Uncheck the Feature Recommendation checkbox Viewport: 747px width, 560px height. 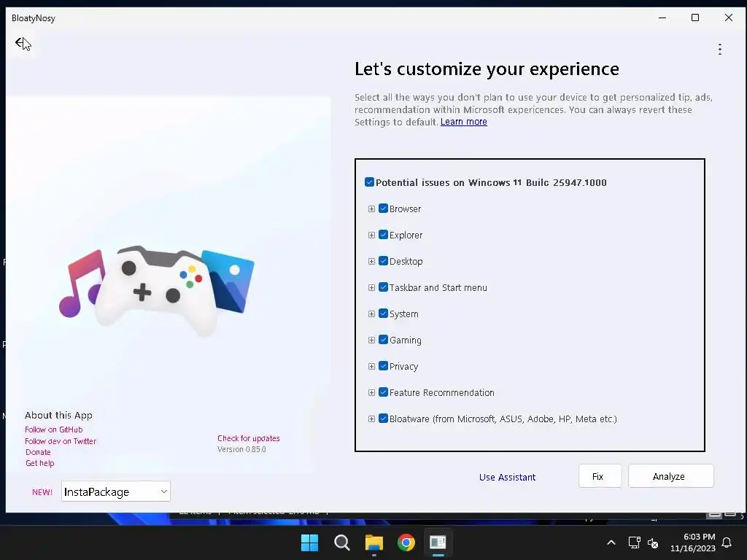click(383, 392)
